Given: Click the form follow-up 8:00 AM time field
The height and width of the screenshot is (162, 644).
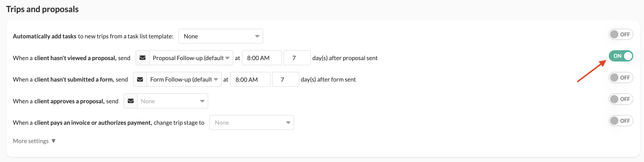Looking at the screenshot, I should pyautogui.click(x=250, y=80).
